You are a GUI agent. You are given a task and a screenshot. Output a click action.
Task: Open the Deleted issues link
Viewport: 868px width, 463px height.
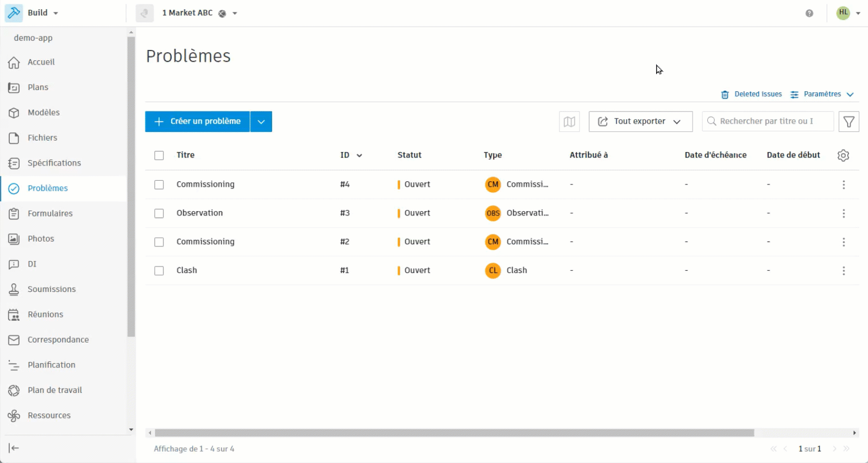751,94
